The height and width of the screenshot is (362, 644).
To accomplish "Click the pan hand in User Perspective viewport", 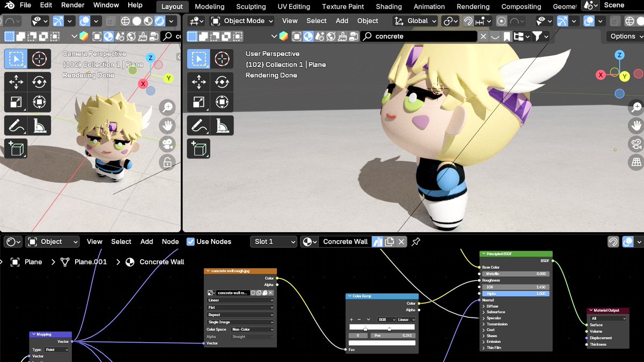I will [636, 125].
